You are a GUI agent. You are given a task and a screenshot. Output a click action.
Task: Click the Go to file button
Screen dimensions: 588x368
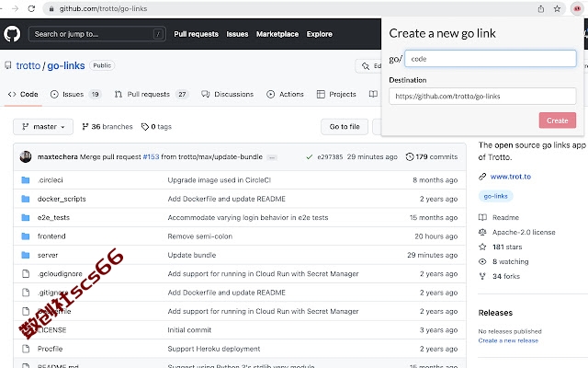point(345,127)
